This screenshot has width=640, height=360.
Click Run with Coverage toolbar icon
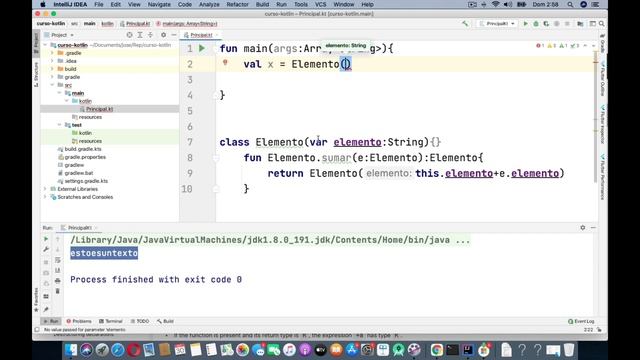click(x=546, y=24)
